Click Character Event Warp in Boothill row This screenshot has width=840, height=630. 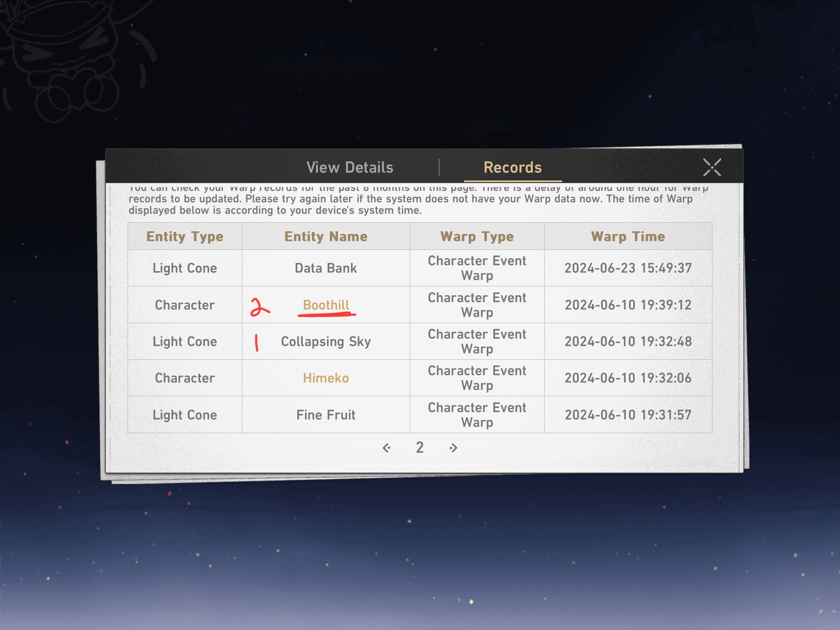pos(477,305)
